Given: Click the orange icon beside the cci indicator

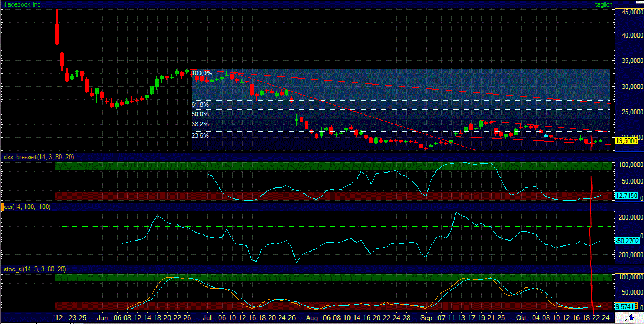Looking at the screenshot, I should [x=3, y=207].
